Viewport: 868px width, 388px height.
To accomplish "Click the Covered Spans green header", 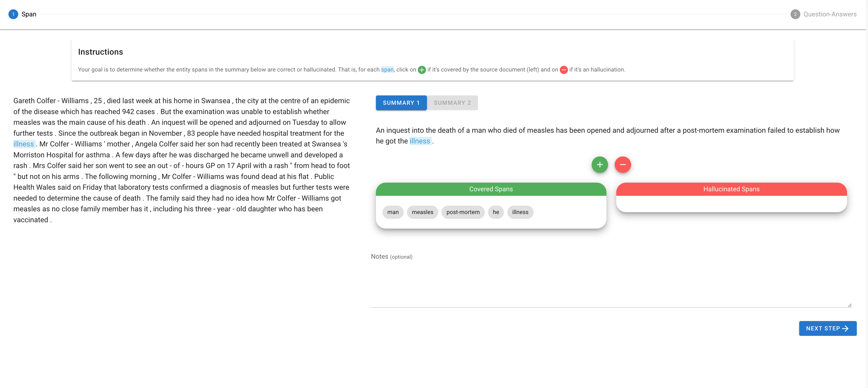I will (x=490, y=189).
